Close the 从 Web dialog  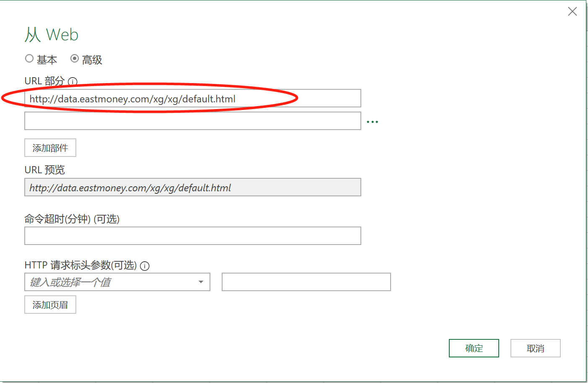click(x=572, y=11)
